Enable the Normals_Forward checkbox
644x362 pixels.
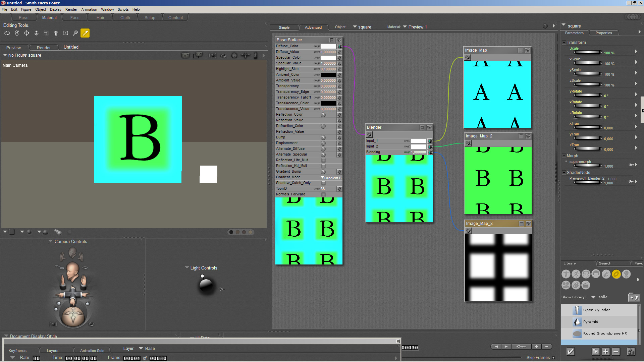point(323,194)
